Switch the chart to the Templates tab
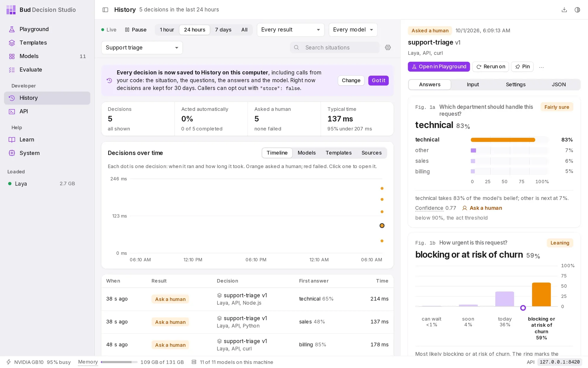 coord(338,153)
